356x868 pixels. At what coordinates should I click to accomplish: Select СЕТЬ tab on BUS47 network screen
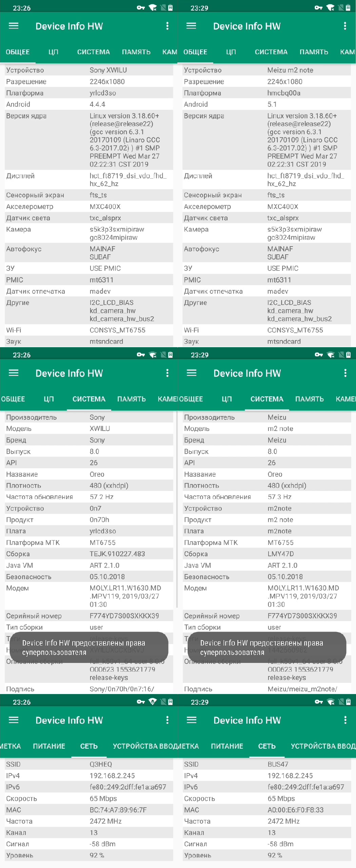pos(267,746)
